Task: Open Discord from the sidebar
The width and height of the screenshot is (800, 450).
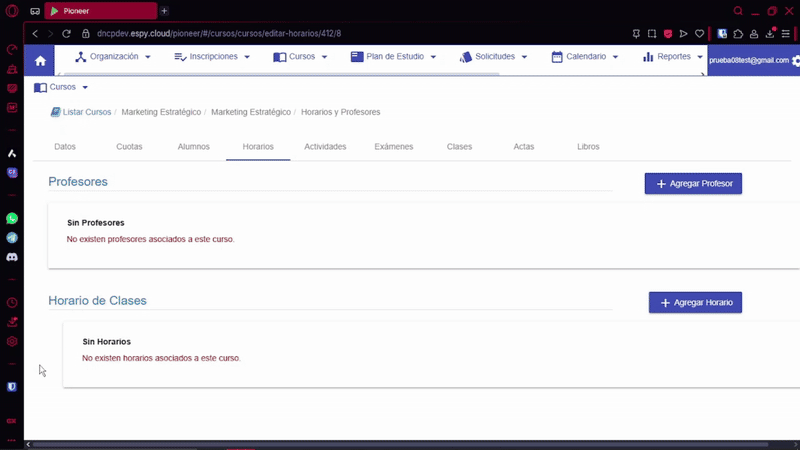Action: pos(12,257)
